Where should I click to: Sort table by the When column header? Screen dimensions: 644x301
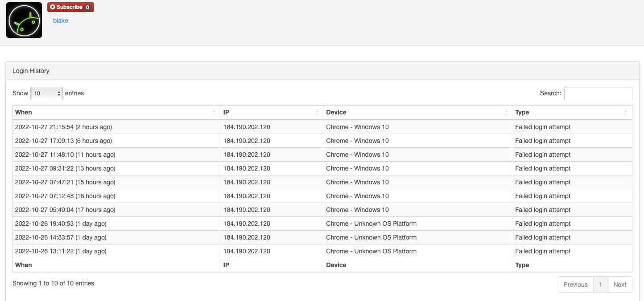pyautogui.click(x=116, y=112)
